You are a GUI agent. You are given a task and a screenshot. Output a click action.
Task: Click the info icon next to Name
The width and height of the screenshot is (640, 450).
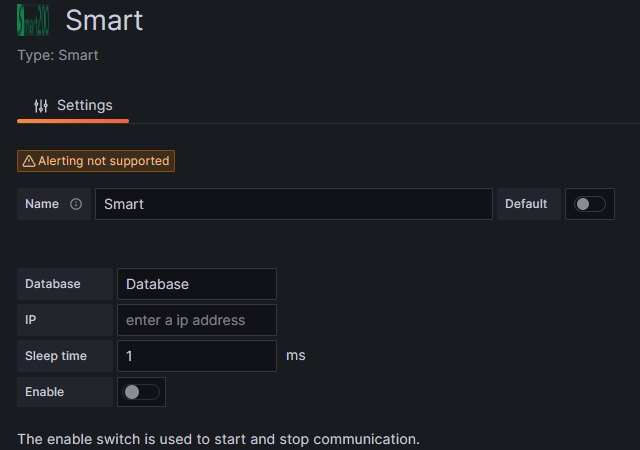(76, 204)
